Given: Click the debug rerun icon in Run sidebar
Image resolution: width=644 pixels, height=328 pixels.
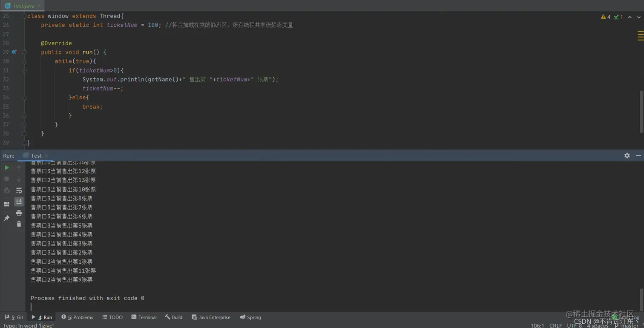Looking at the screenshot, I should point(6,190).
